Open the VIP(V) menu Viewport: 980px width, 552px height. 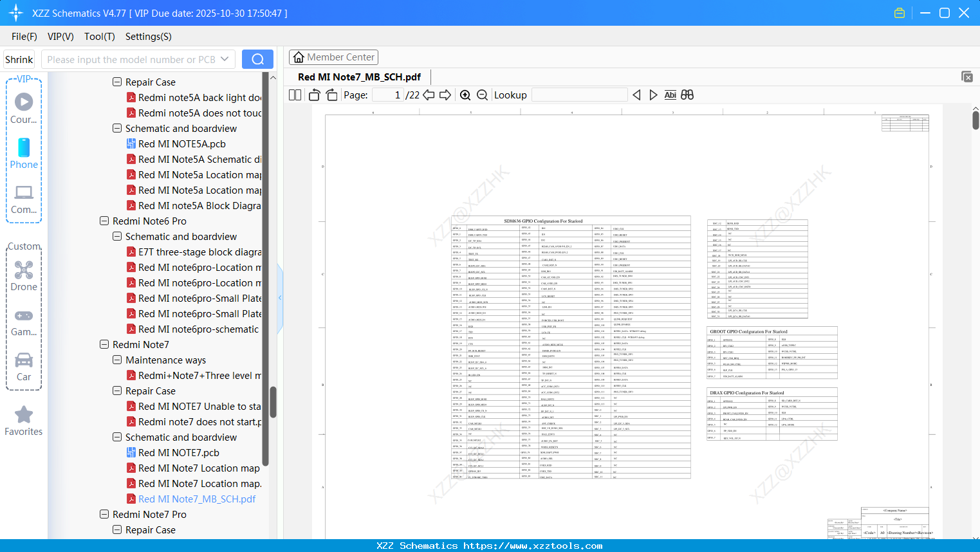pos(60,37)
